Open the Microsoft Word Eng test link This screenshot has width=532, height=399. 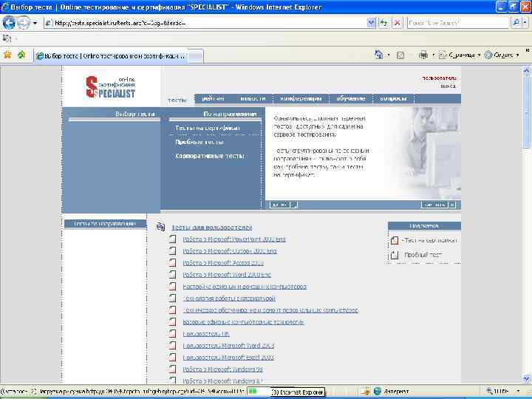pos(227,275)
